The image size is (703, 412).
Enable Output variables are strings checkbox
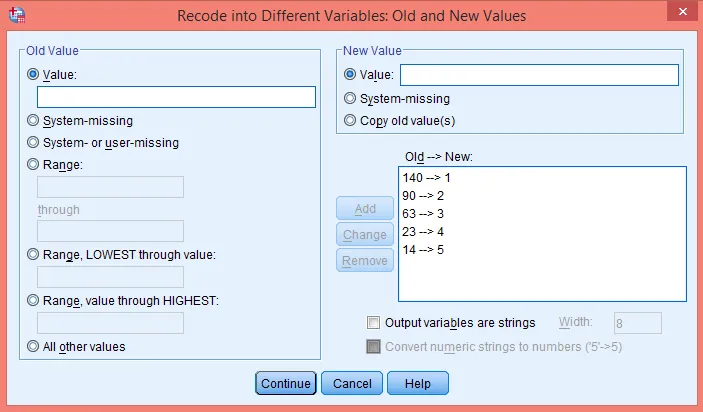tap(374, 323)
